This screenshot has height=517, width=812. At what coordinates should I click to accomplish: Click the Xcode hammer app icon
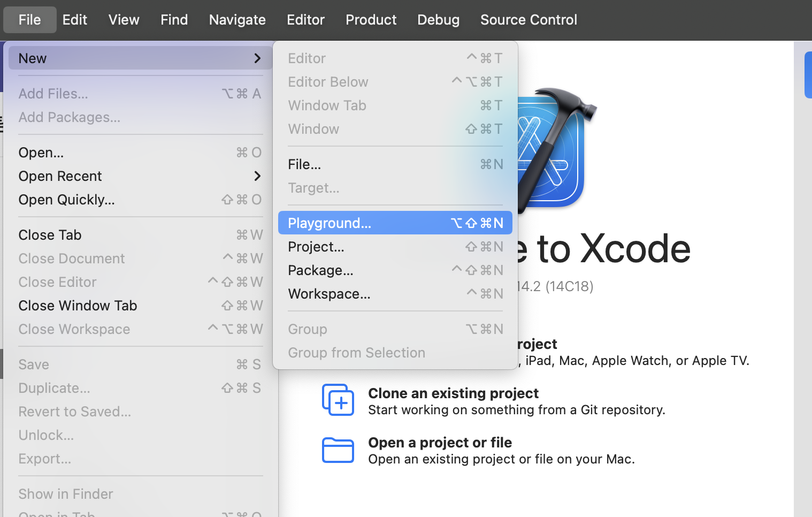[556, 150]
